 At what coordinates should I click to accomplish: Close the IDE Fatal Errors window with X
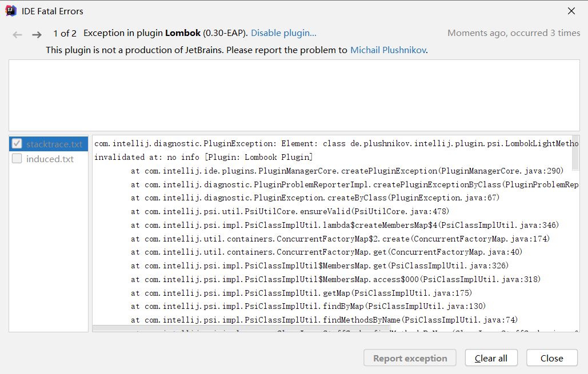tap(571, 11)
